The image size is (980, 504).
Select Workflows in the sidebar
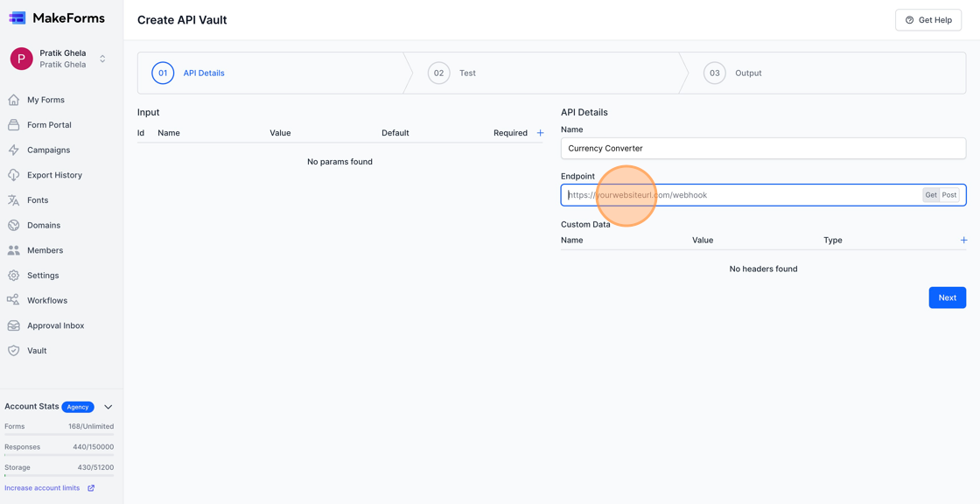pos(45,300)
